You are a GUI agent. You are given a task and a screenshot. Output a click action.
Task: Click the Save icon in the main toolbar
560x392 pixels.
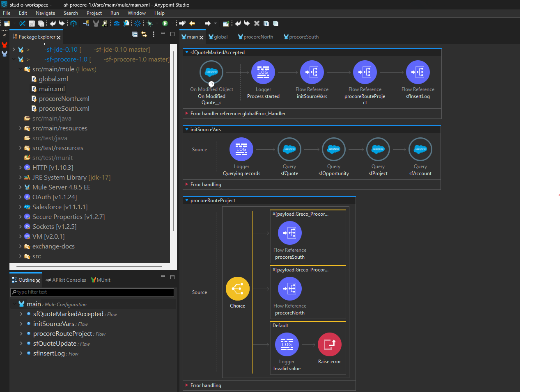coord(32,23)
